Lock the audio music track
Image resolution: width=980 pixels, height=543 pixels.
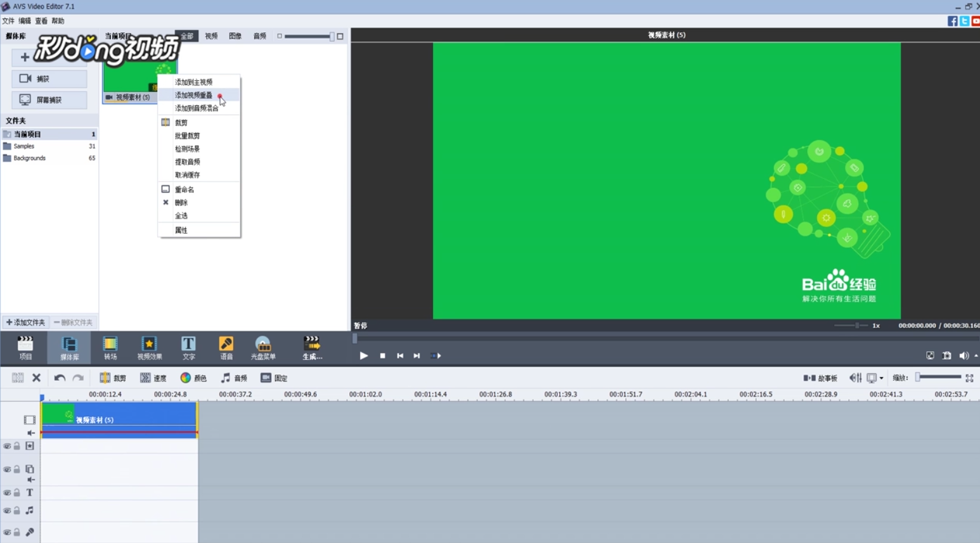pyautogui.click(x=17, y=510)
